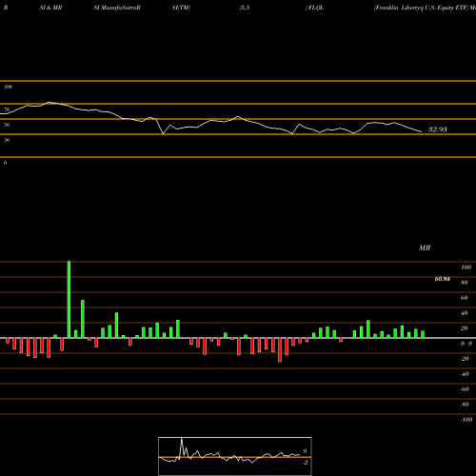Screen dimensions: 476x476
Task: Click the value 9 in mini chart
Action: click(x=305, y=451)
